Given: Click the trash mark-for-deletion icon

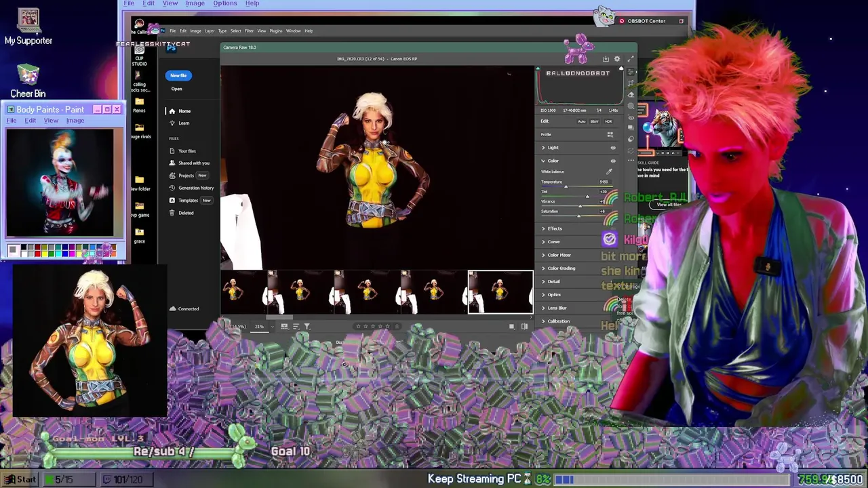Looking at the screenshot, I should click(397, 326).
